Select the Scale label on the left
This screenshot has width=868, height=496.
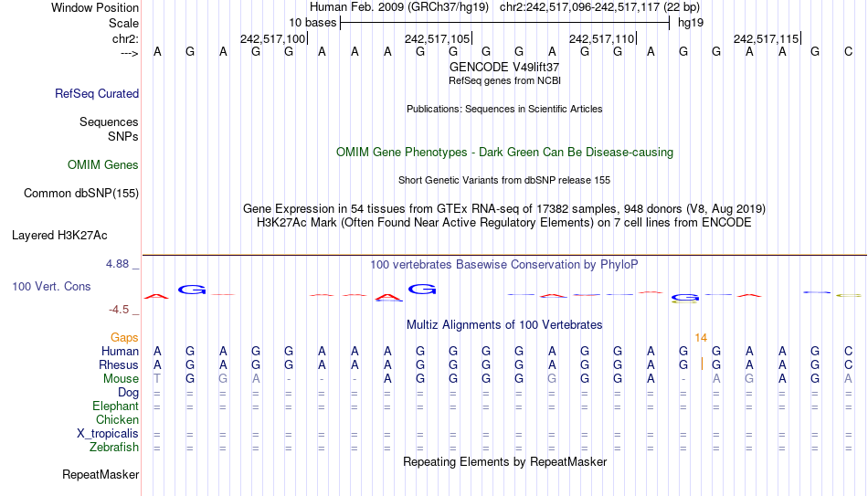point(123,23)
